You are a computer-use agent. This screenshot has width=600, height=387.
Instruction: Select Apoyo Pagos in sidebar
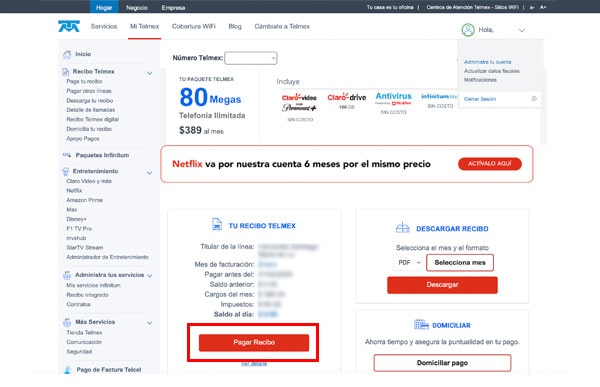(x=83, y=139)
